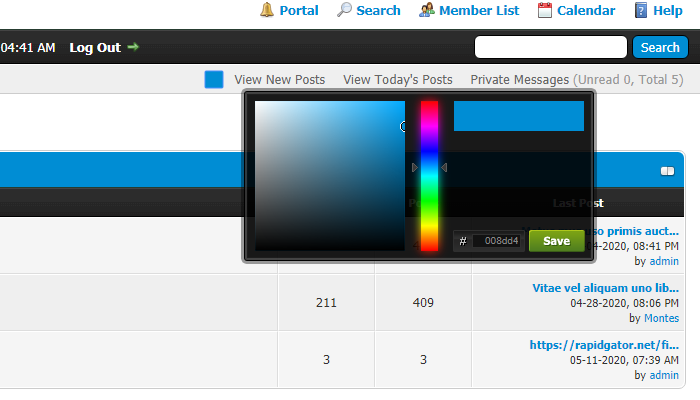Focus the top search text box
700x400 pixels.
pos(550,47)
